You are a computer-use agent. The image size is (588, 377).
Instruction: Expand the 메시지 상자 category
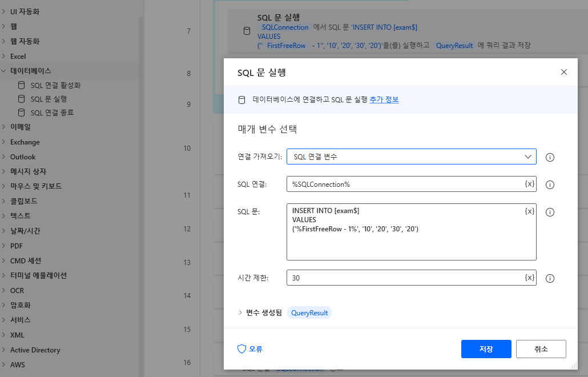pos(4,171)
